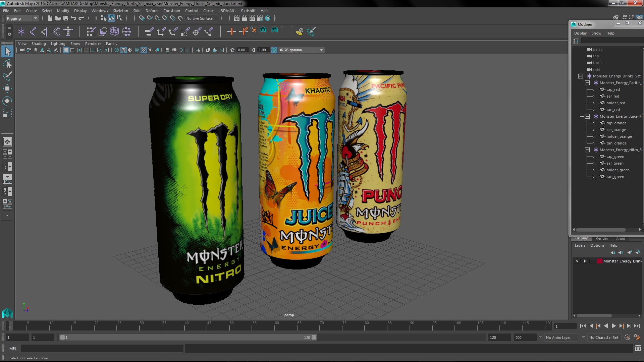
Task: Open the Deform menu
Action: [x=152, y=11]
